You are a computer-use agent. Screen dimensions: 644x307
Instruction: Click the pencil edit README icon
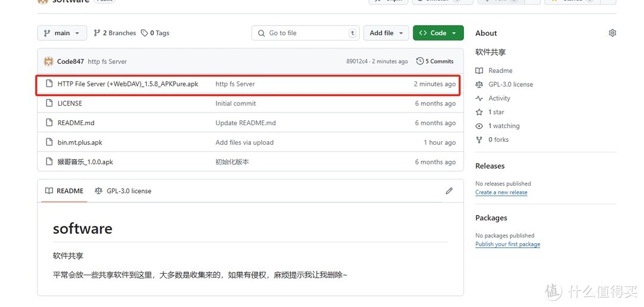[x=450, y=191]
